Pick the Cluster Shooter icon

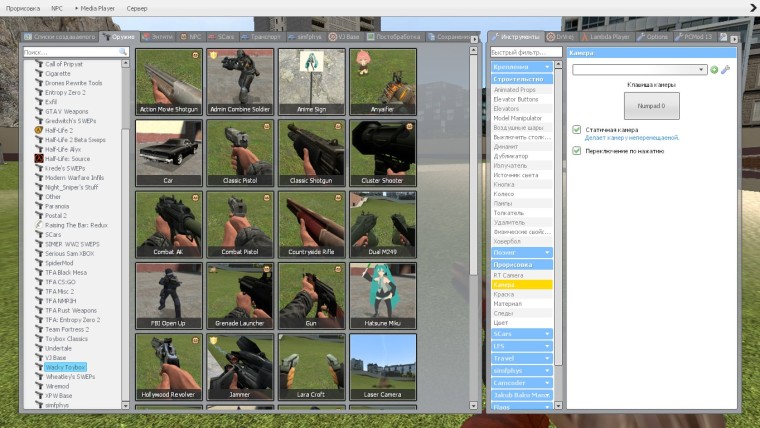point(382,153)
